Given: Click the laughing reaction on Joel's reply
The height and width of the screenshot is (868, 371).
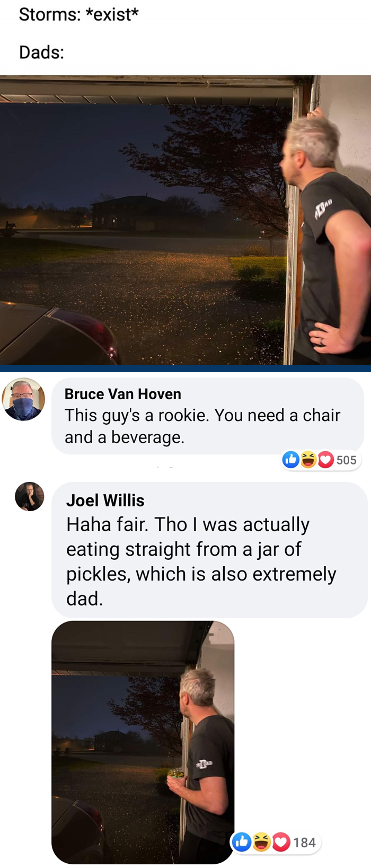Looking at the screenshot, I should pos(261,841).
